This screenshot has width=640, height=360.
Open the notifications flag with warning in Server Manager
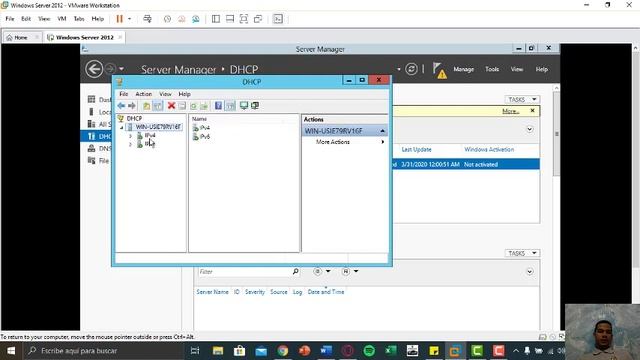tap(439, 70)
